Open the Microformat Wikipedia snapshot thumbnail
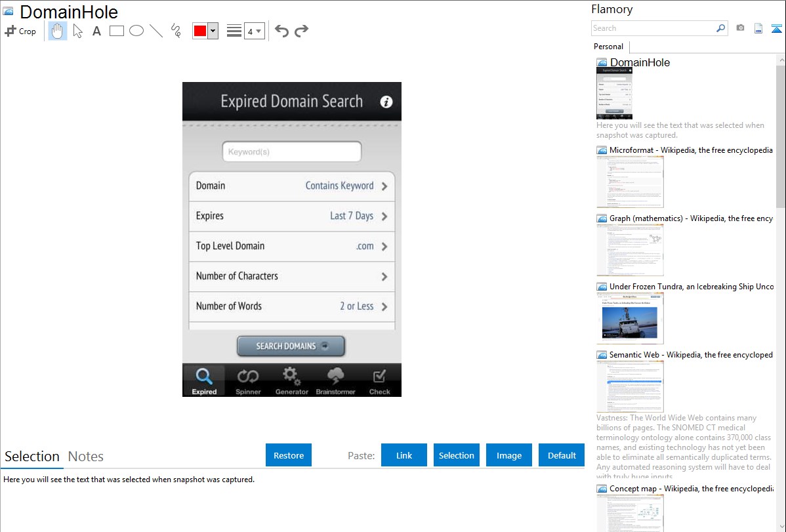 (x=630, y=182)
